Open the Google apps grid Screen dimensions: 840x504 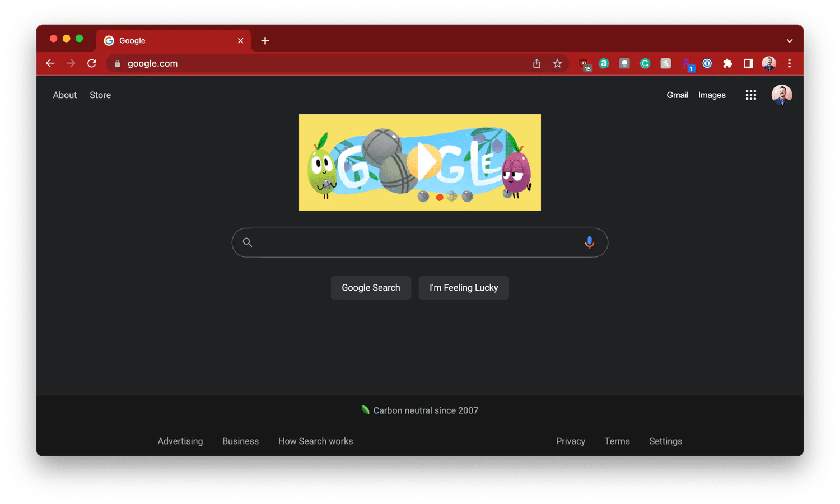coord(751,95)
